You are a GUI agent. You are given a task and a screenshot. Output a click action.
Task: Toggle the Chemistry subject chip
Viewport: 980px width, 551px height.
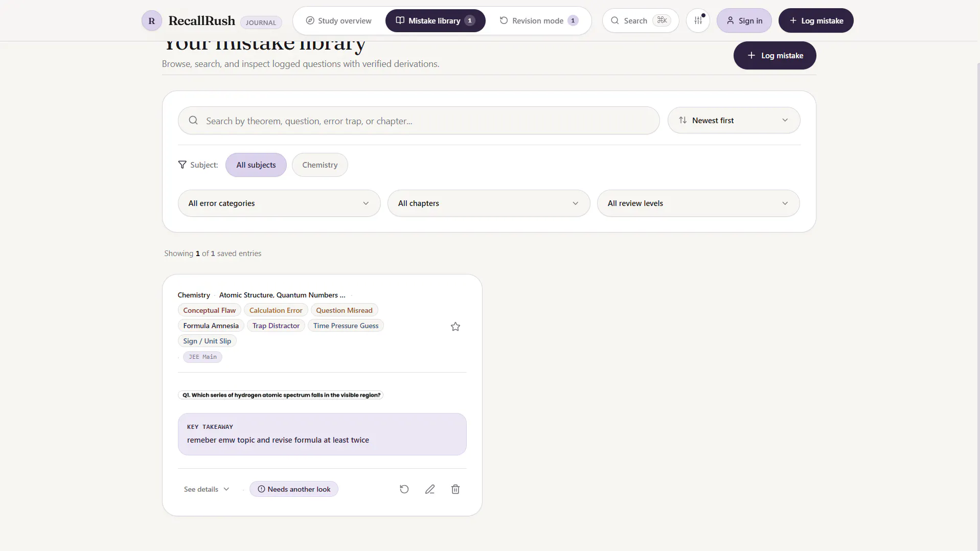click(x=320, y=165)
